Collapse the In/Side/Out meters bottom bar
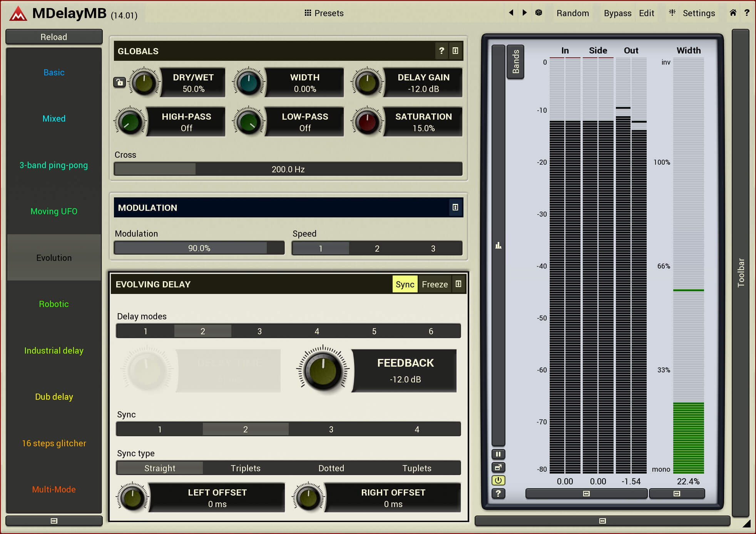756x534 pixels. point(586,493)
